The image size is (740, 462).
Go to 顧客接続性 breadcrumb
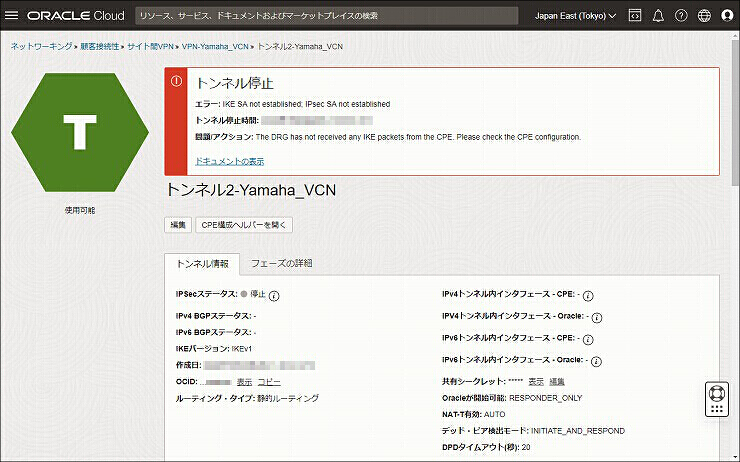(100, 46)
